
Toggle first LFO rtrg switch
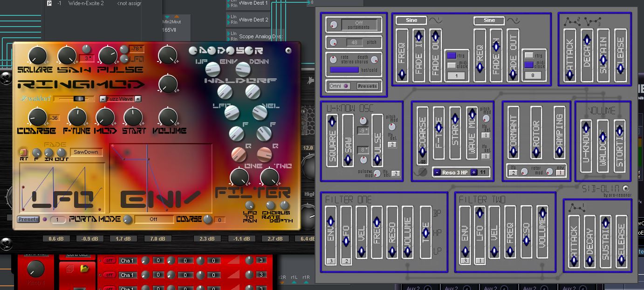tap(451, 55)
